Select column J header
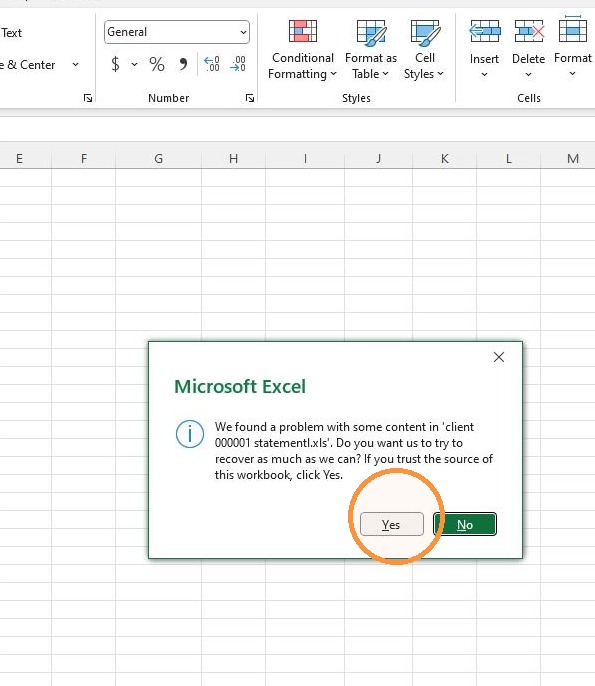Image resolution: width=595 pixels, height=686 pixels. tap(378, 158)
